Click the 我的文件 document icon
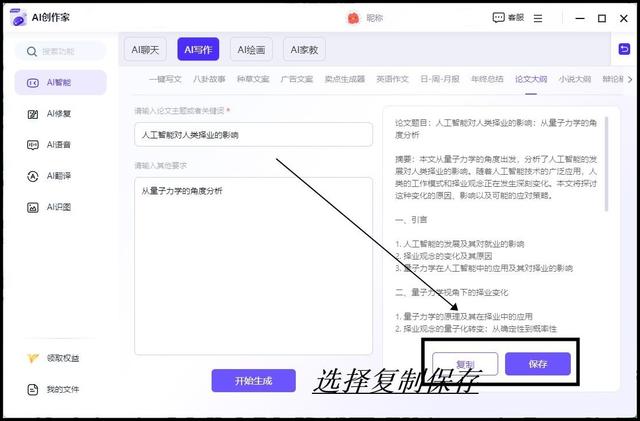This screenshot has width=640, height=421. pos(33,390)
